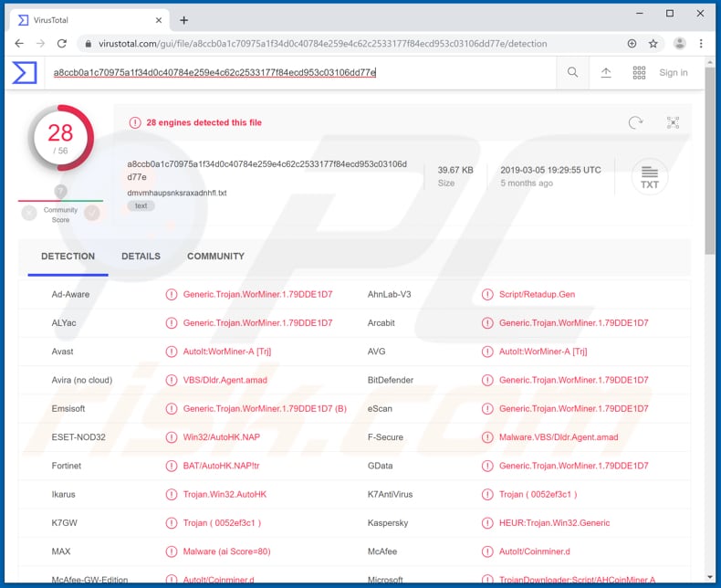Open a new browser tab with plus icon
Viewport: 721px width, 588px height.
[184, 20]
